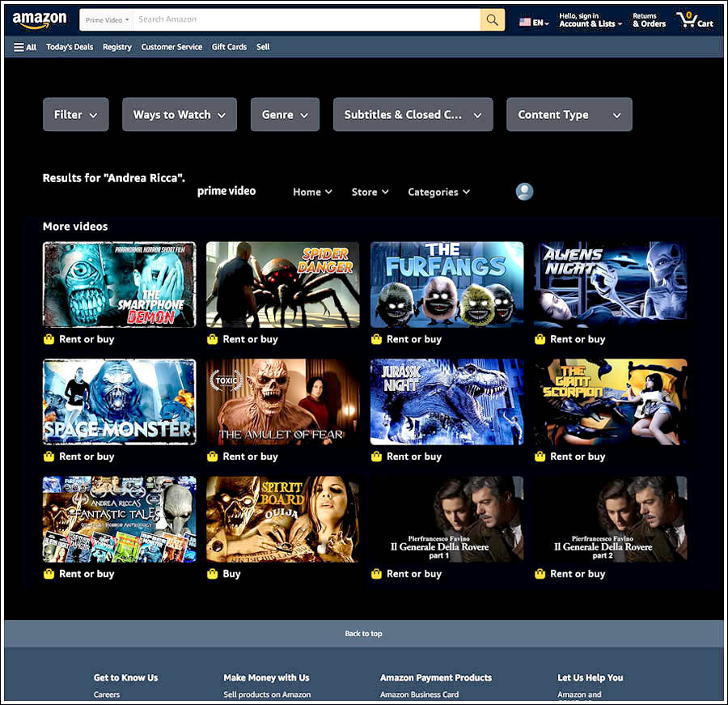Open the Prime Video Categories menu

[x=438, y=192]
